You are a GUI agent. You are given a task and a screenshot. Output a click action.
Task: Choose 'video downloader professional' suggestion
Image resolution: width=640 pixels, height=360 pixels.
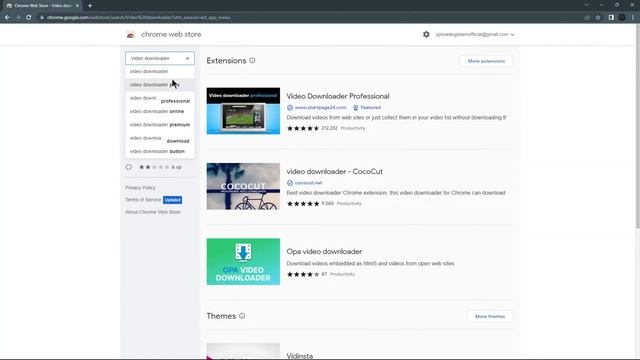click(160, 98)
